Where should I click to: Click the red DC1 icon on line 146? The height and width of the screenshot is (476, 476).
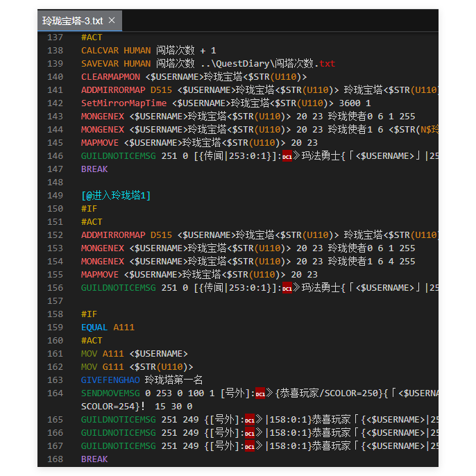click(x=287, y=156)
